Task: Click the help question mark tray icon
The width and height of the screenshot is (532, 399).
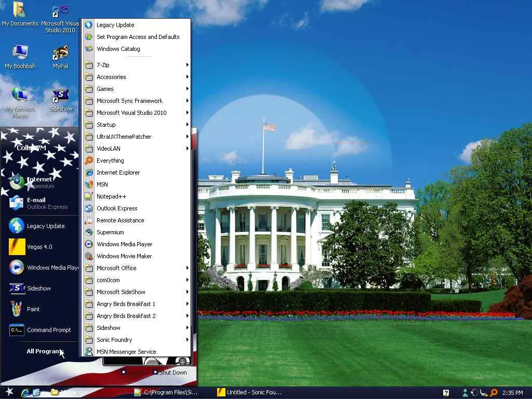Action: point(446,393)
